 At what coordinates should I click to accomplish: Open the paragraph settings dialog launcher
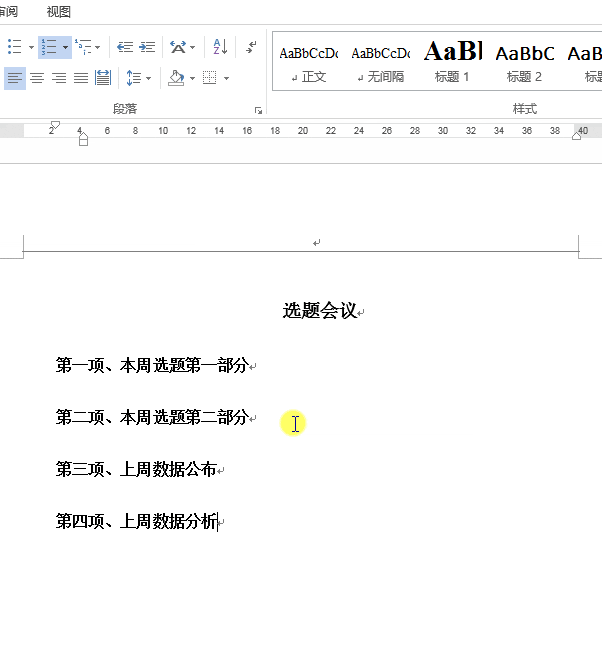point(258,111)
